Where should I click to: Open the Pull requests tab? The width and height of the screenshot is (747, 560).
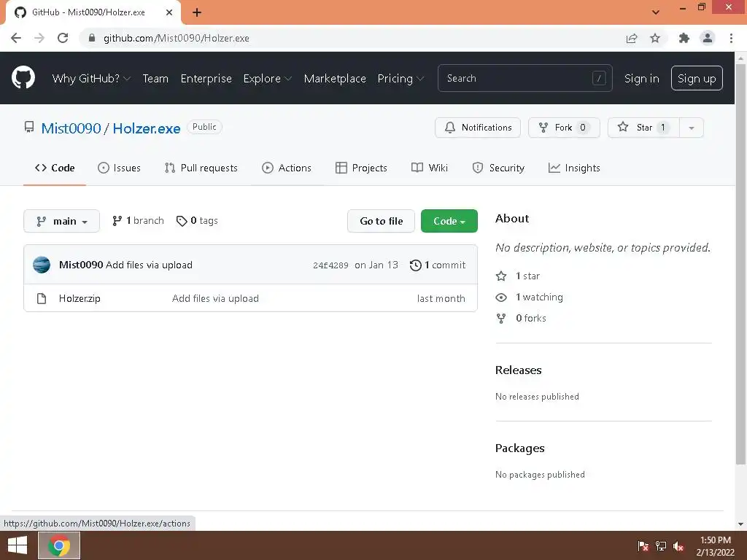point(201,168)
